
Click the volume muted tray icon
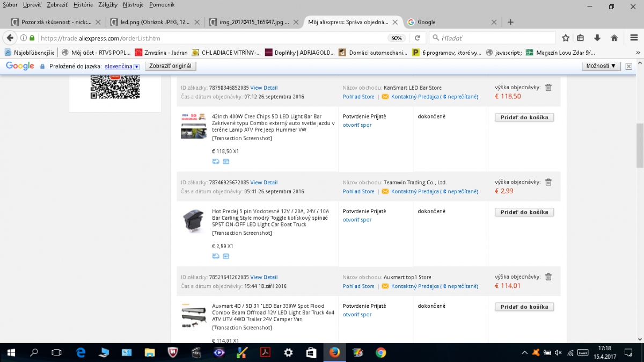point(558,353)
